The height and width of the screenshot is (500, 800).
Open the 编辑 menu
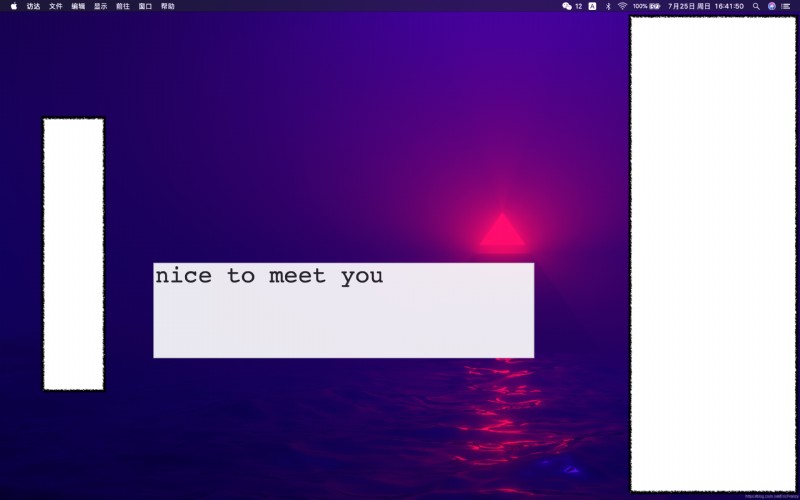78,6
